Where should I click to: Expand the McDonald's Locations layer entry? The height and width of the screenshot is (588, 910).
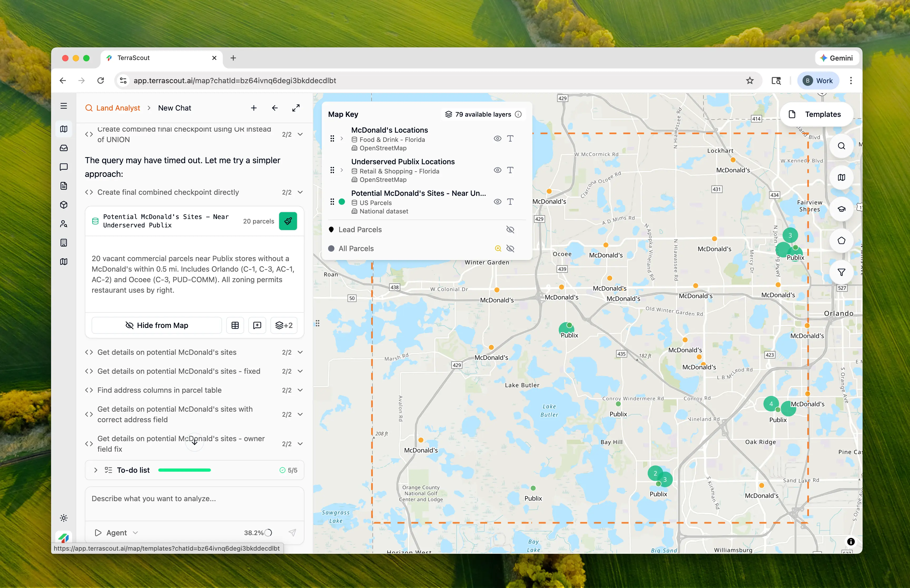coord(342,139)
